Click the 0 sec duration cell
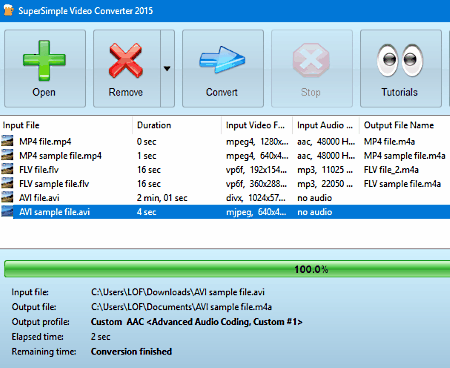Screen dimensions: 450x368 click(147, 142)
